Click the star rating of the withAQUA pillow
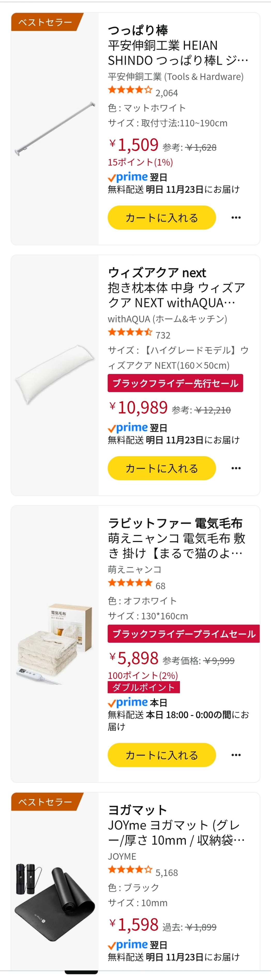The height and width of the screenshot is (980, 271). pyautogui.click(x=130, y=333)
